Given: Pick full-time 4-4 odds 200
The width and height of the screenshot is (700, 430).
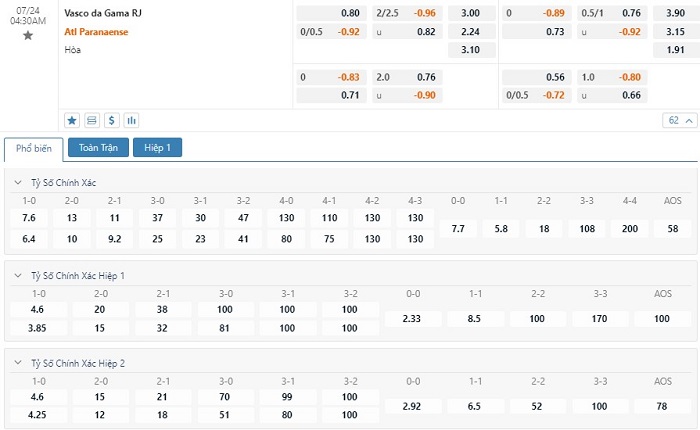Looking at the screenshot, I should pos(630,229).
